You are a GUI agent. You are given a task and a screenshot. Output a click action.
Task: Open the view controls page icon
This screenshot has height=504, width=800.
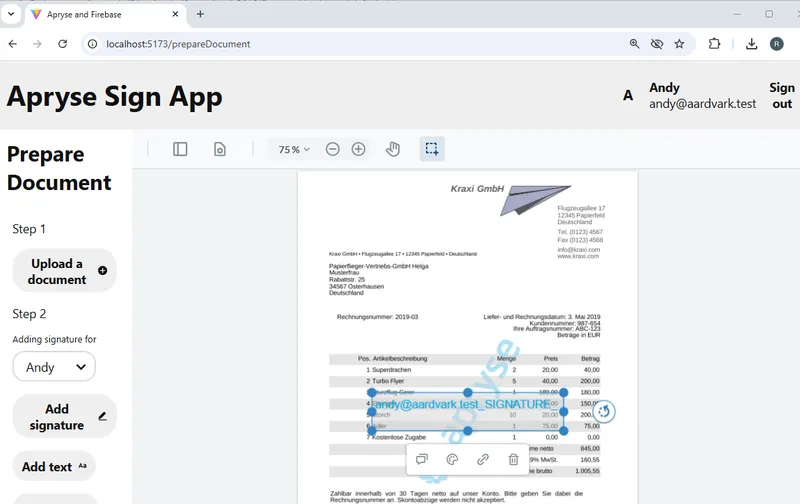tap(220, 149)
